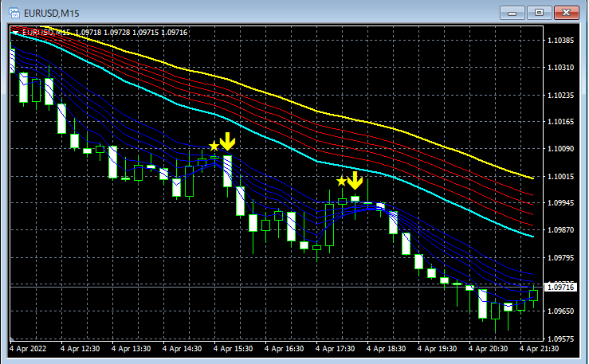This screenshot has width=589, height=364.
Task: Click the EURUSD,M15 window title text
Action: (x=52, y=14)
